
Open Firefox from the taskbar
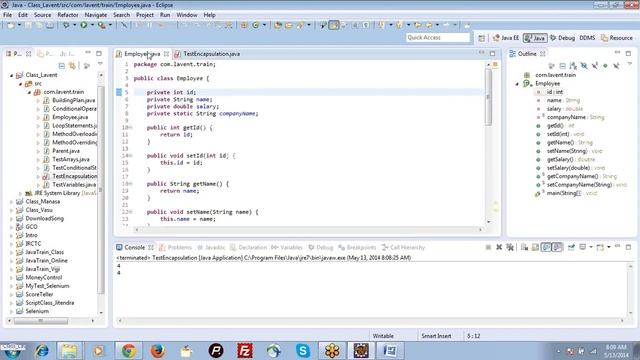click(x=158, y=351)
